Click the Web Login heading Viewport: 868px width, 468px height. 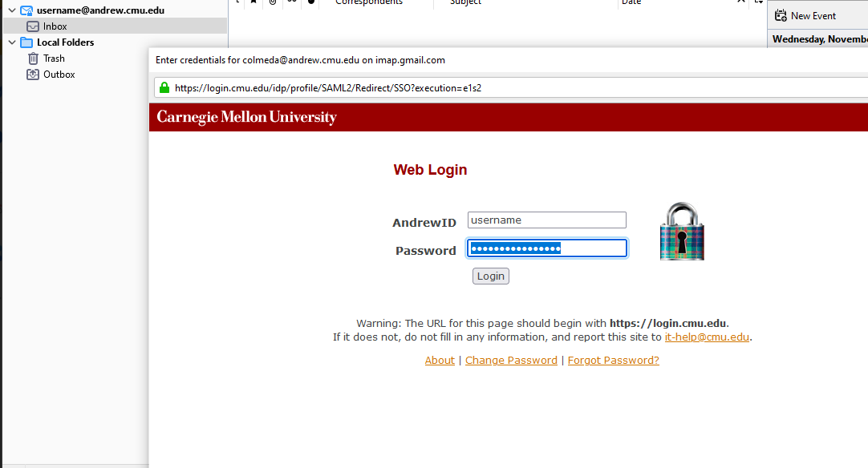(x=430, y=170)
